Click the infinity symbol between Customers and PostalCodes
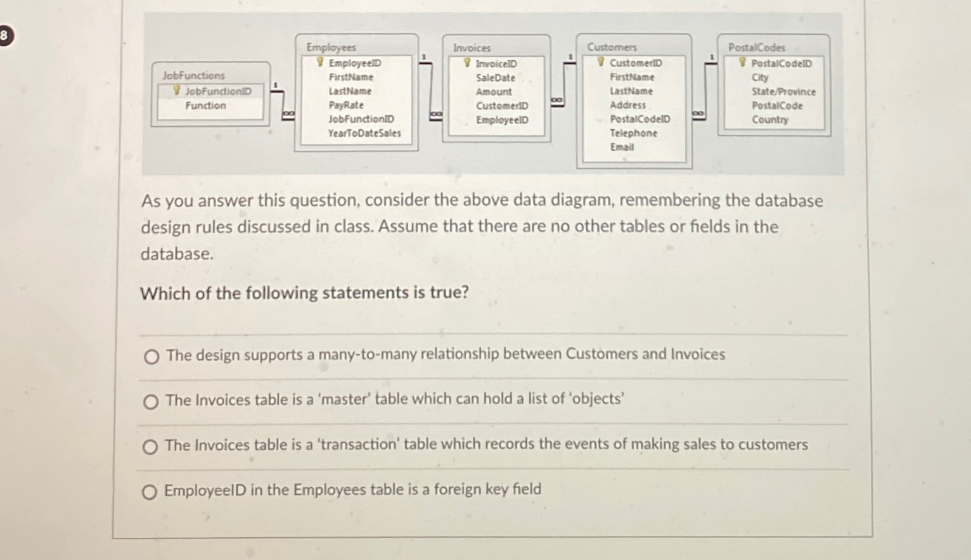The height and width of the screenshot is (560, 971). pos(698,112)
